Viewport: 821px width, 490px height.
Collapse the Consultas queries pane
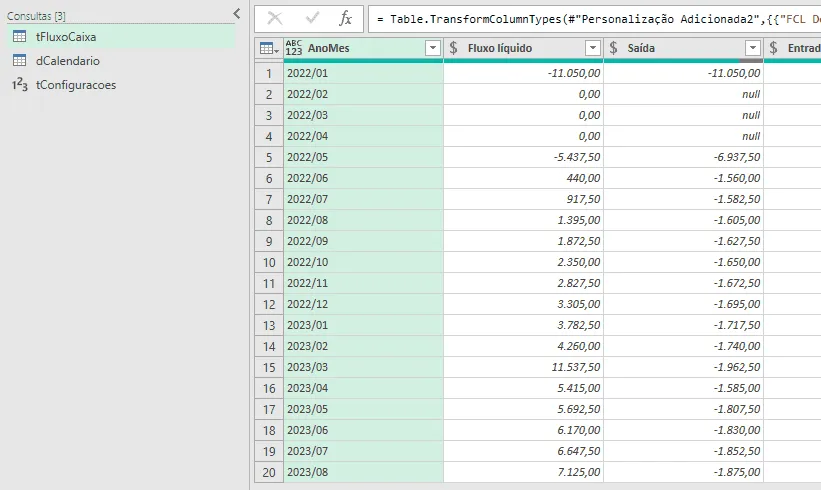coord(237,14)
